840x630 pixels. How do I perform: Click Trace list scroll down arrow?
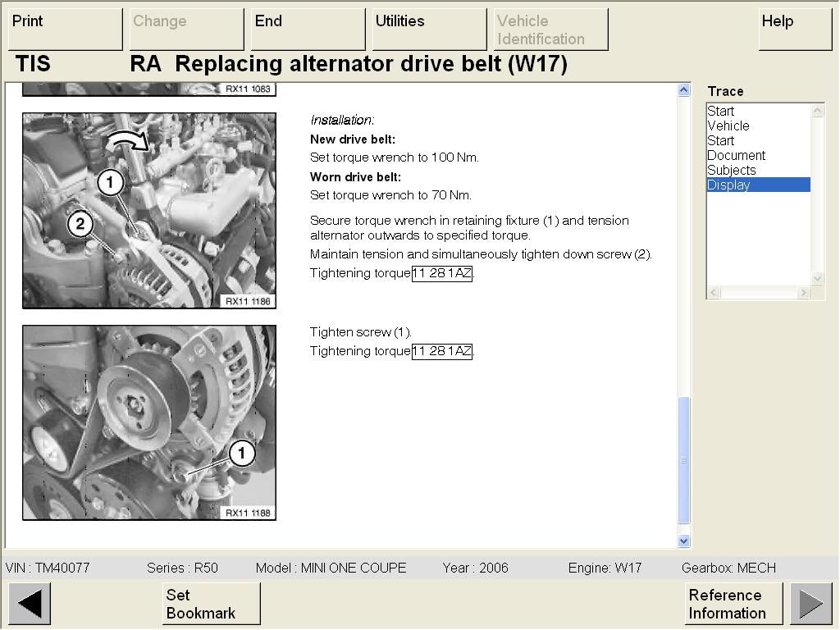[817, 278]
